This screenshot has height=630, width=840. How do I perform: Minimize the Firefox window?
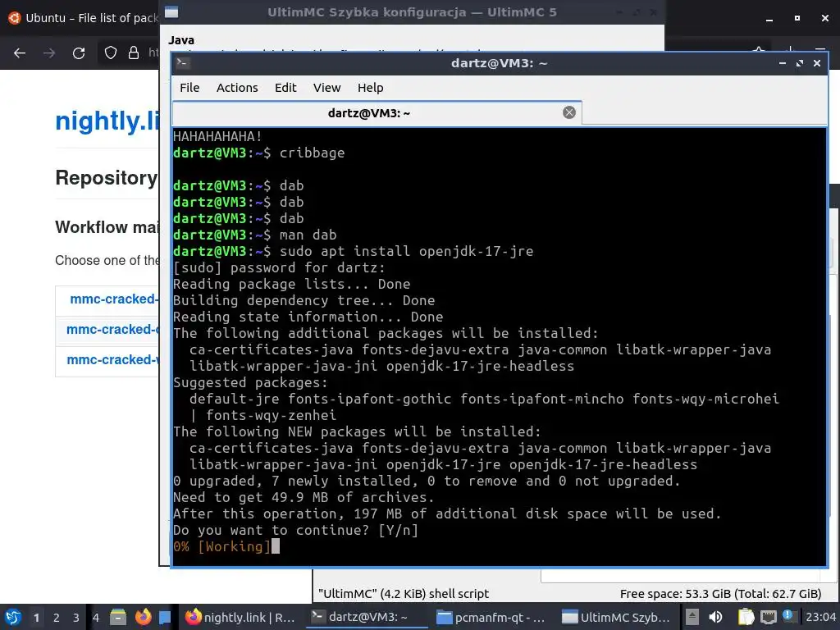pos(769,18)
